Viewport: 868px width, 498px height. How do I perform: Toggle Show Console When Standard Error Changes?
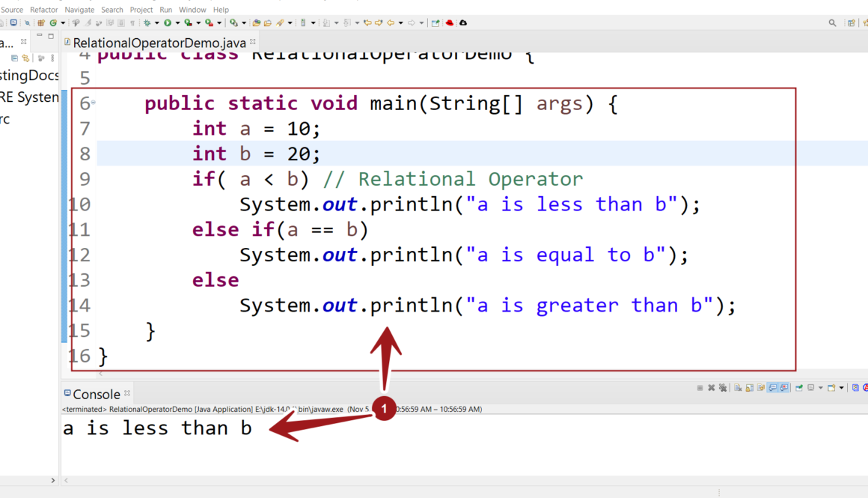tap(783, 388)
